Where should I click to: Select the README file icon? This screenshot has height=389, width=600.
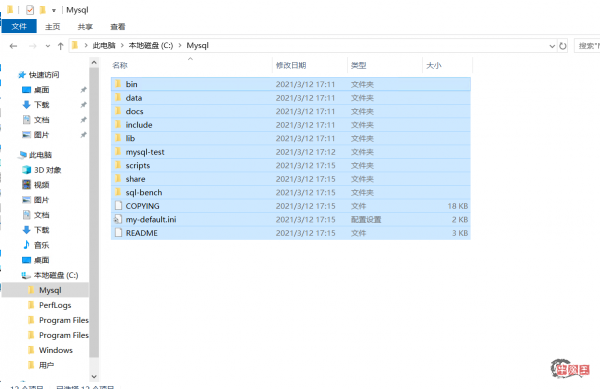point(118,233)
